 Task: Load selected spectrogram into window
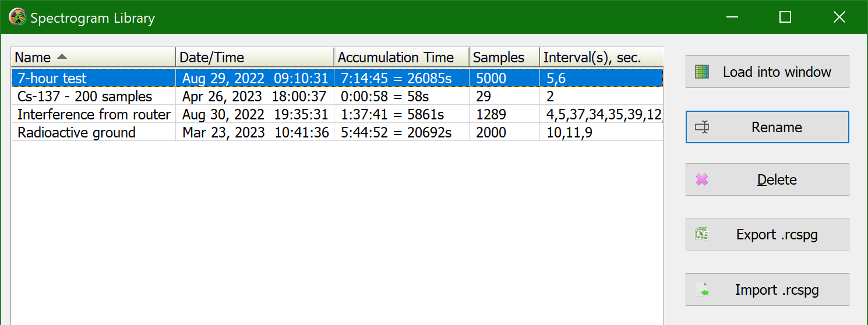point(767,72)
